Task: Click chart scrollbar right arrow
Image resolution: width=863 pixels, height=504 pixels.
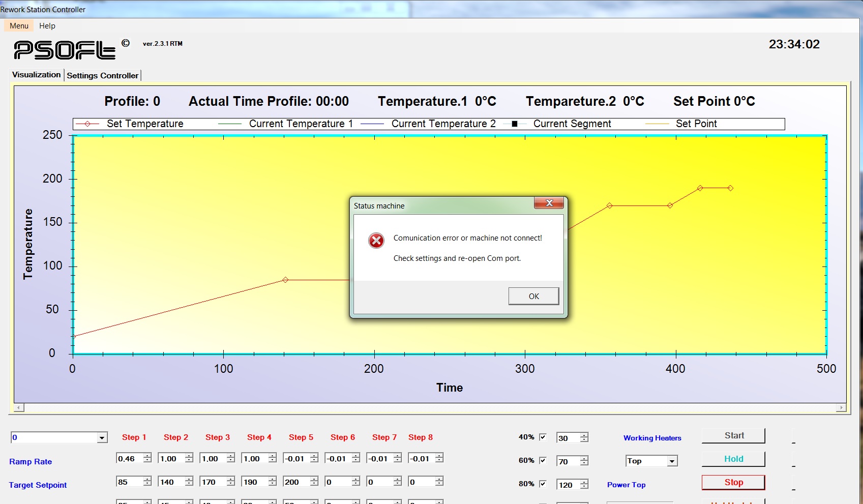Action: (841, 408)
